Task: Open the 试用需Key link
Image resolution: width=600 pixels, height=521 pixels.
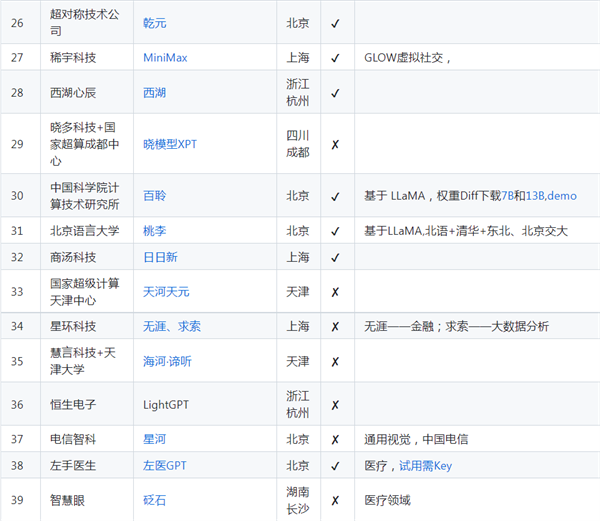Action: 426,466
